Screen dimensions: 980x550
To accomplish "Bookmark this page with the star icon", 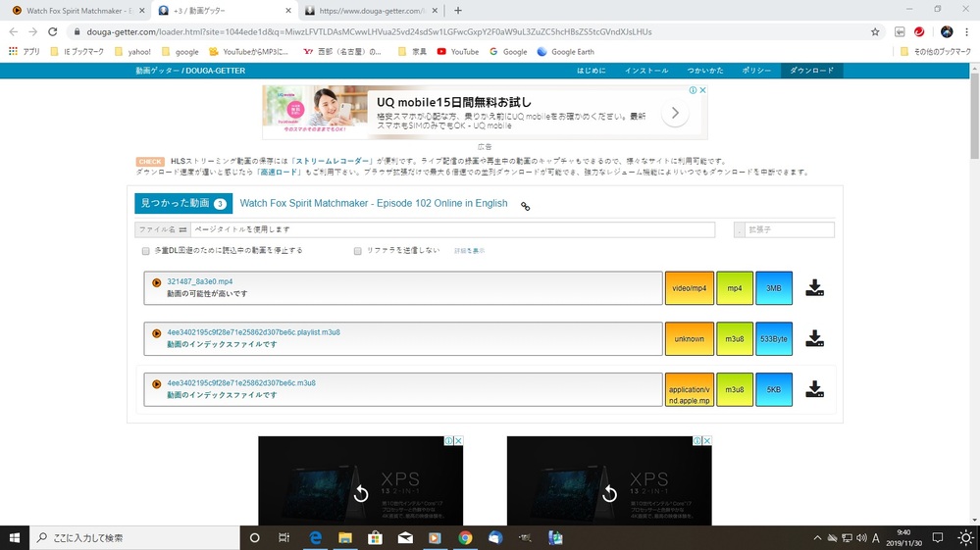I will point(875,31).
